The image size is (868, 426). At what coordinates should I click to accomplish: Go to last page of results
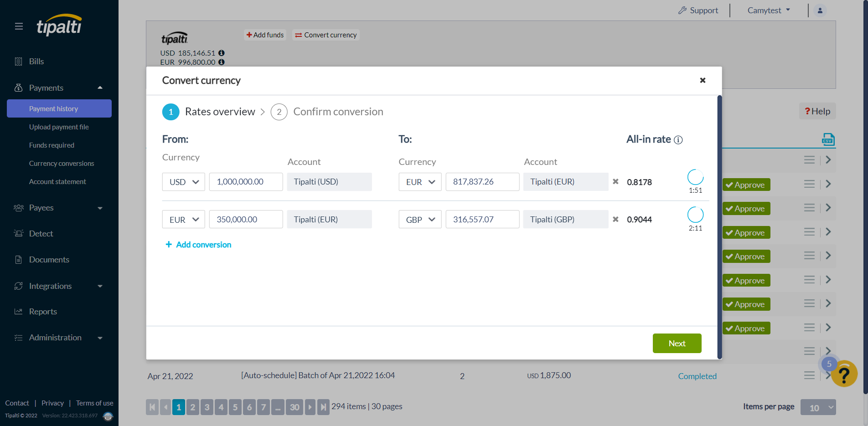point(323,407)
